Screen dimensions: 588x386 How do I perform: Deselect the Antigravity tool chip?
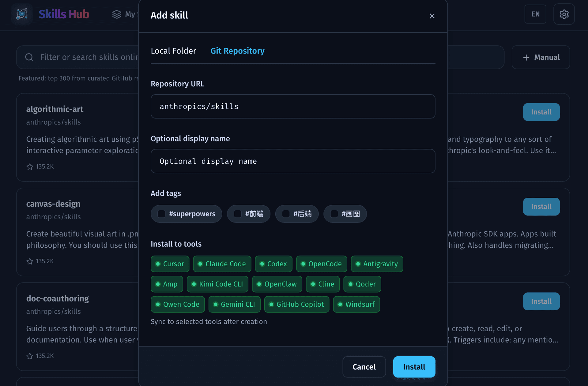point(377,264)
